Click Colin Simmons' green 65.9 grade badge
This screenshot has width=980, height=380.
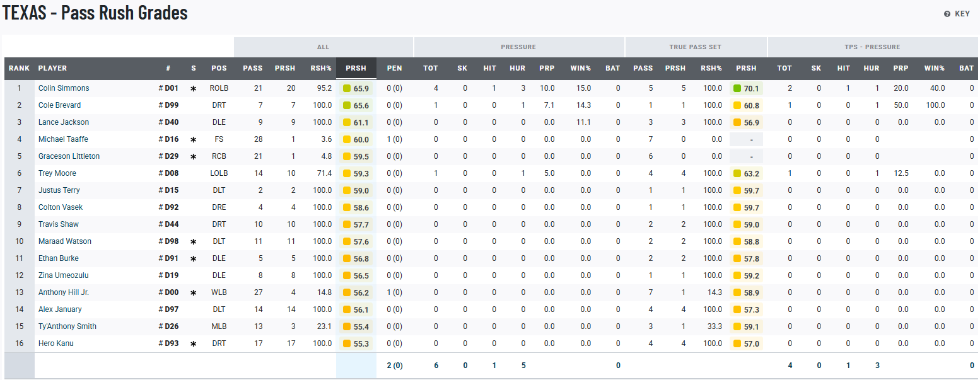pos(356,89)
